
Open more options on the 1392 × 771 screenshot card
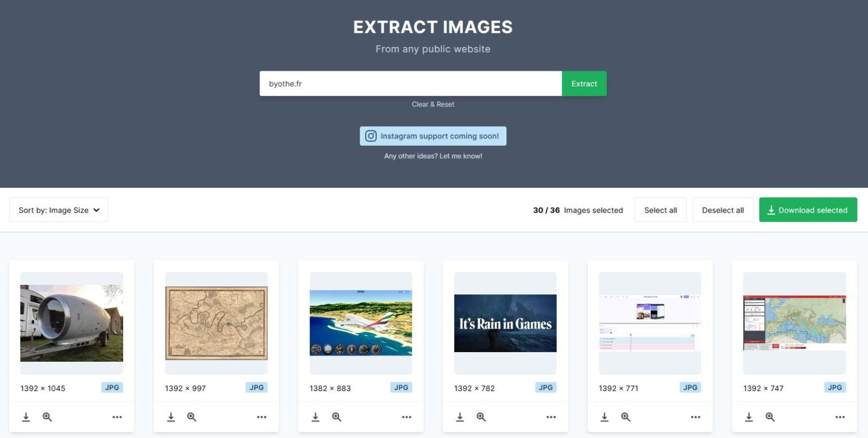tap(696, 417)
